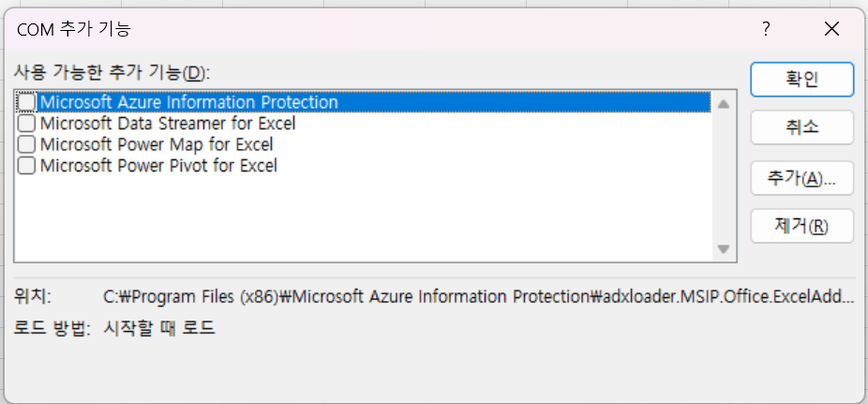868x404 pixels.
Task: Highlight the Microsoft Power Map for Excel item
Action: 157,144
